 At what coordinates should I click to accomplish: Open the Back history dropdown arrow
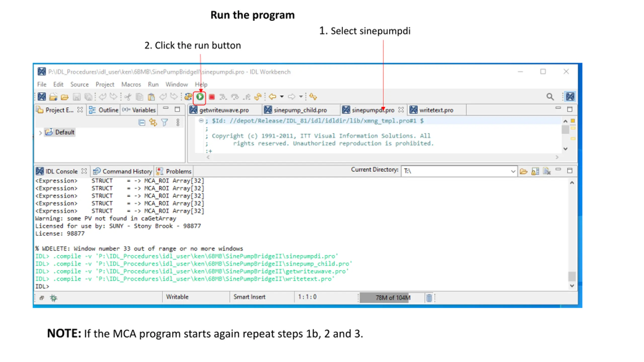282,97
